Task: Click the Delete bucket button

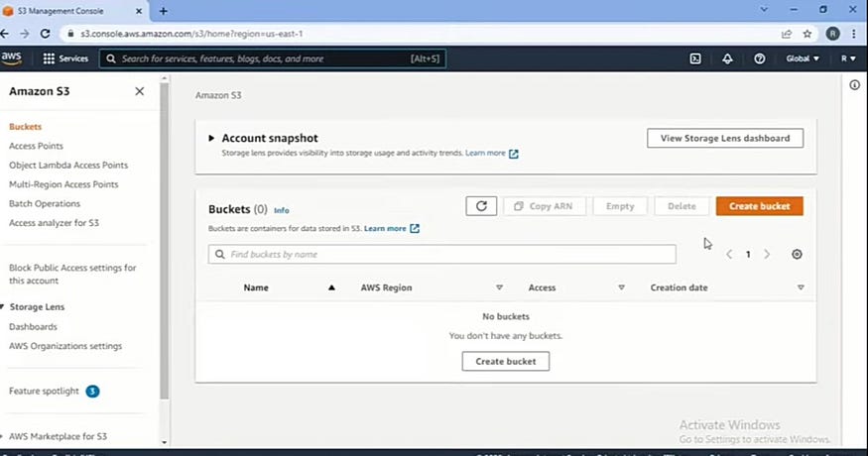Action: pos(682,206)
